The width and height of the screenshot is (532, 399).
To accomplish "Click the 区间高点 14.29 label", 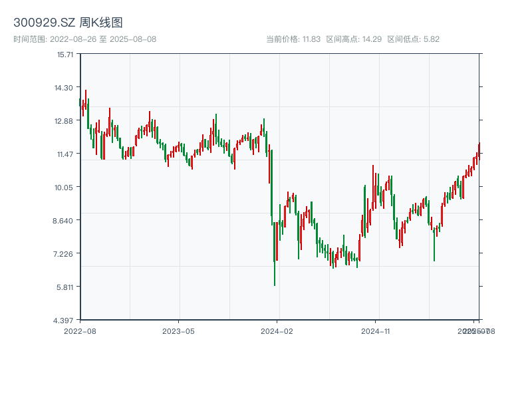I will pos(354,39).
